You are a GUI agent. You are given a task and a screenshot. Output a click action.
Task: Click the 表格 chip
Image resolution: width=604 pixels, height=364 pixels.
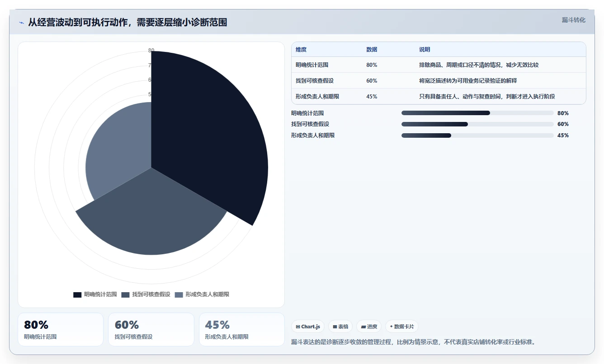(x=340, y=327)
